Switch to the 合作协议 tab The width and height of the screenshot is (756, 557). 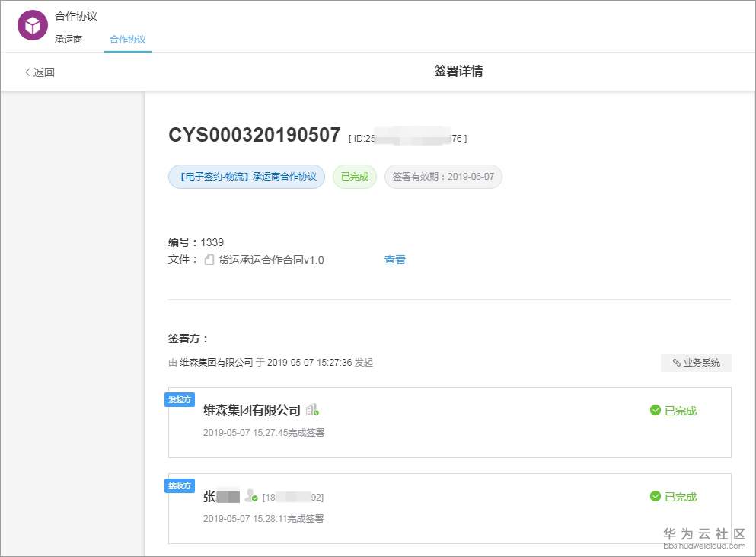[x=128, y=39]
